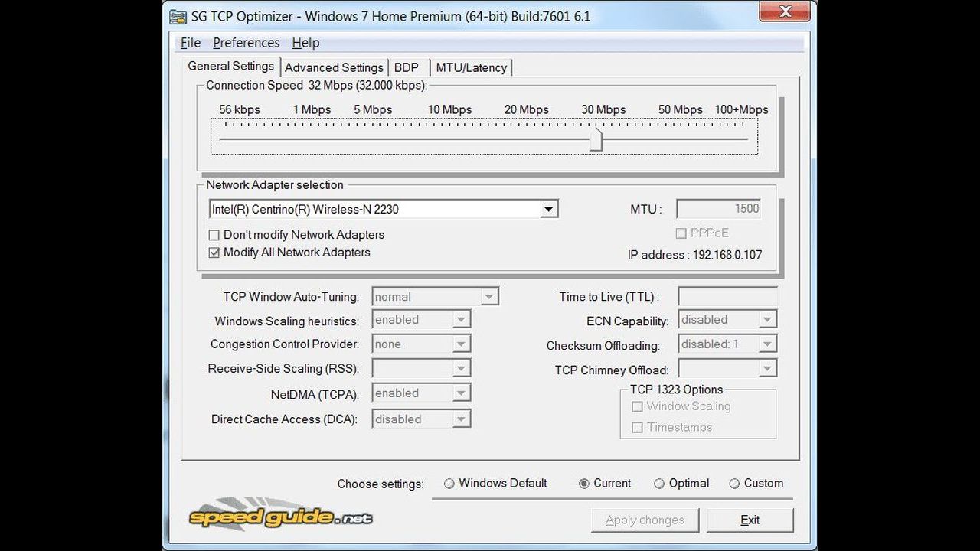Switch to the MTU/Latency tab
The width and height of the screenshot is (980, 551).
pyautogui.click(x=472, y=67)
